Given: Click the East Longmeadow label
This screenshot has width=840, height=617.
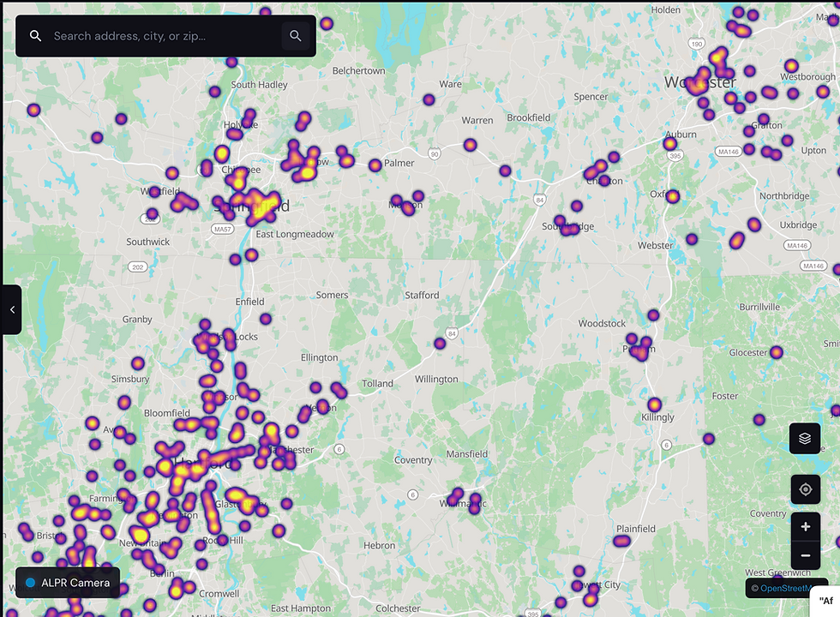Looking at the screenshot, I should point(295,234).
